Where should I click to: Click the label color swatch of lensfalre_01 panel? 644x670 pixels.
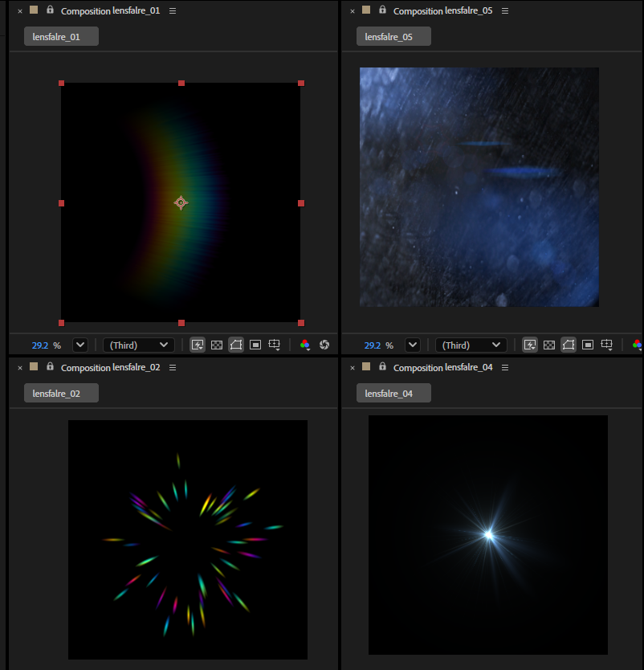point(34,10)
